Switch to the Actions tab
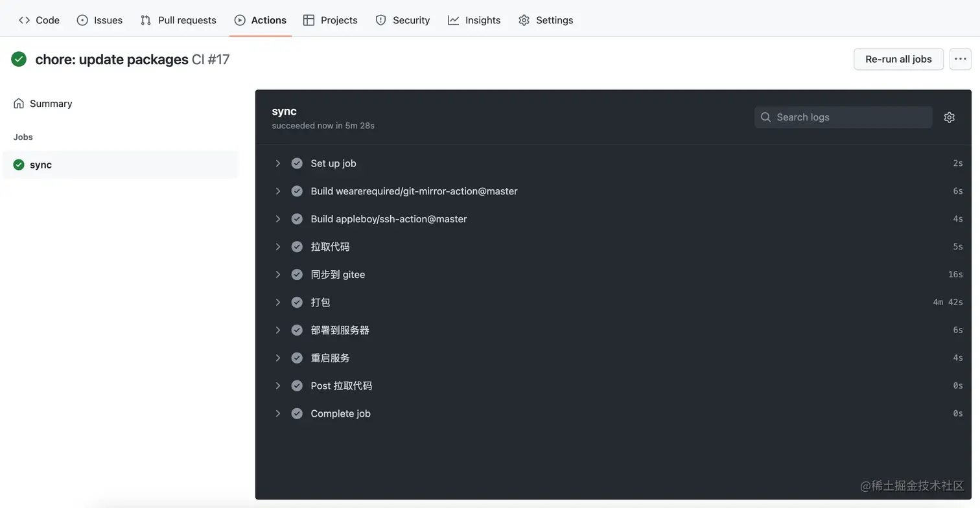The height and width of the screenshot is (508, 980). pyautogui.click(x=261, y=20)
